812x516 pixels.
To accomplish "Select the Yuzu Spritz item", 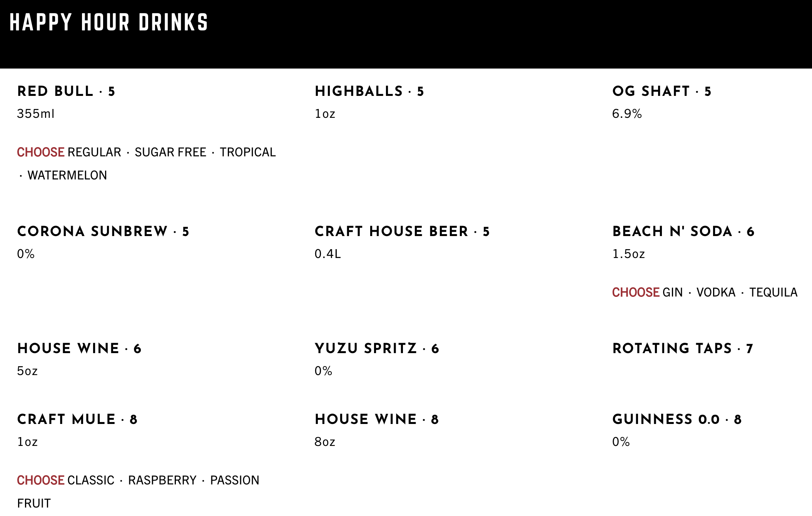I will [377, 348].
